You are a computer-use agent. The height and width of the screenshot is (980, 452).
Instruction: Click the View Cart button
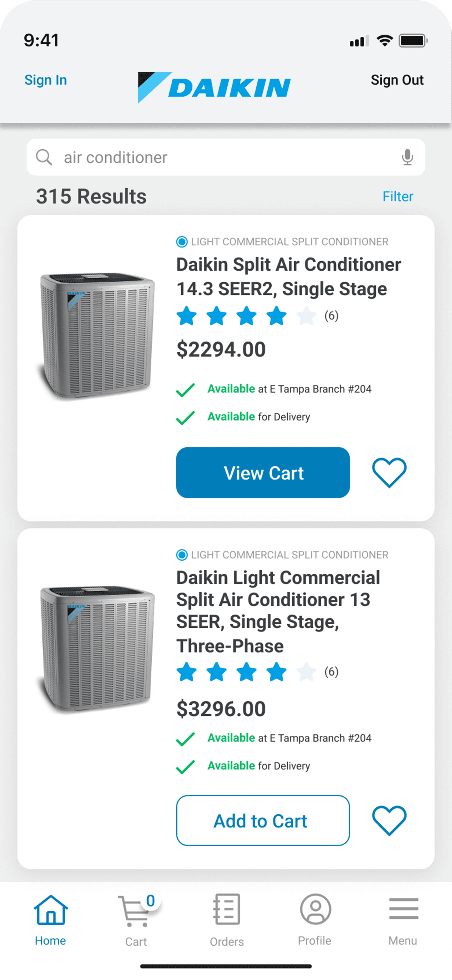pyautogui.click(x=263, y=472)
